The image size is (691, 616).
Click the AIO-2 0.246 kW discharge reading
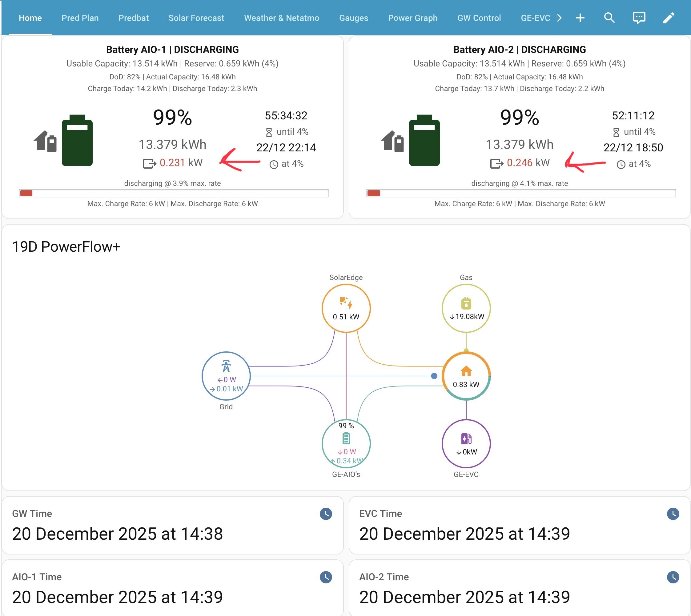pyautogui.click(x=528, y=163)
